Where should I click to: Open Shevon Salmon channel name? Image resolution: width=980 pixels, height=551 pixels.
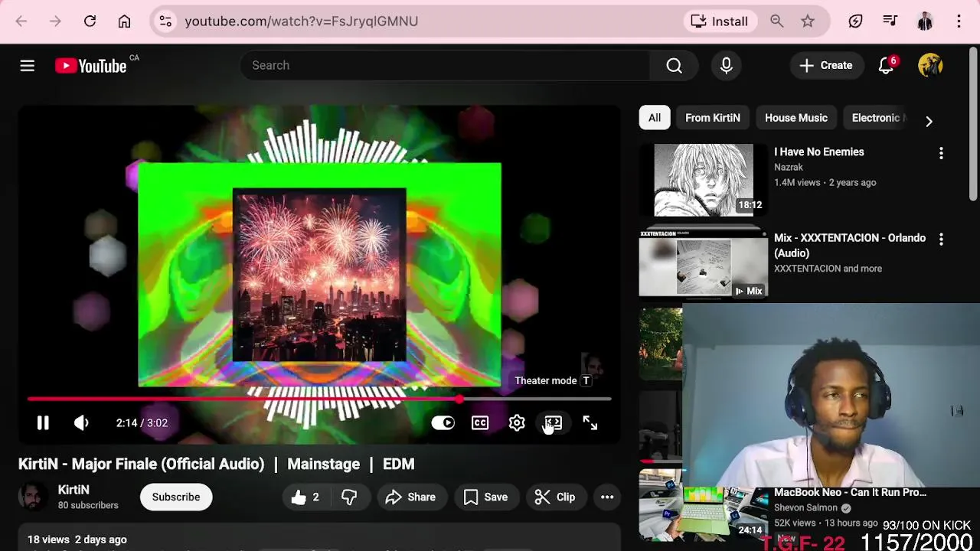[x=806, y=508]
